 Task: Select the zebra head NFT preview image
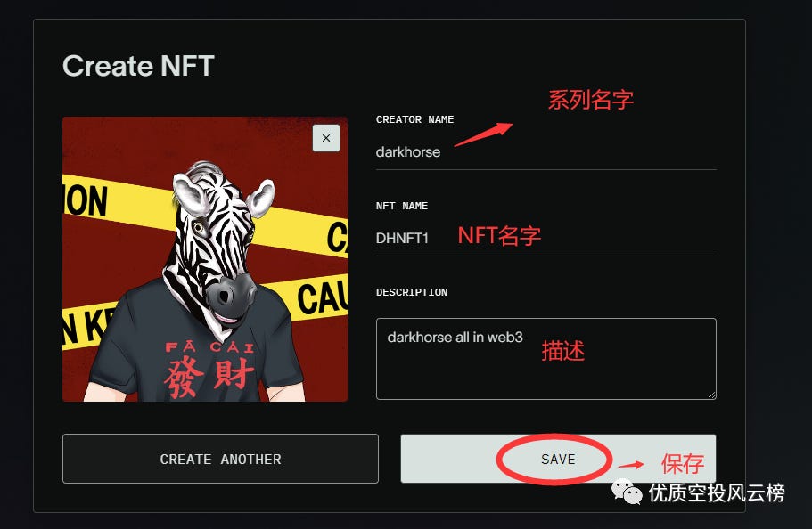click(x=205, y=259)
